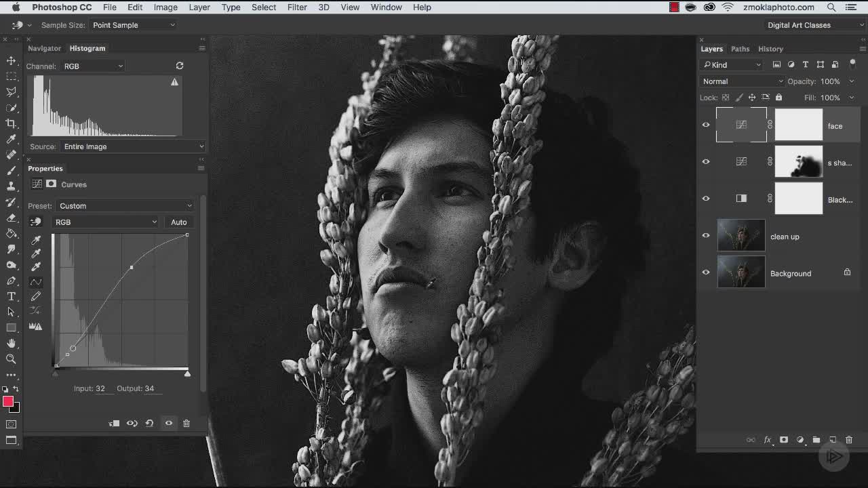Viewport: 868px width, 488px height.
Task: Toggle lock transparent pixels
Action: 726,98
